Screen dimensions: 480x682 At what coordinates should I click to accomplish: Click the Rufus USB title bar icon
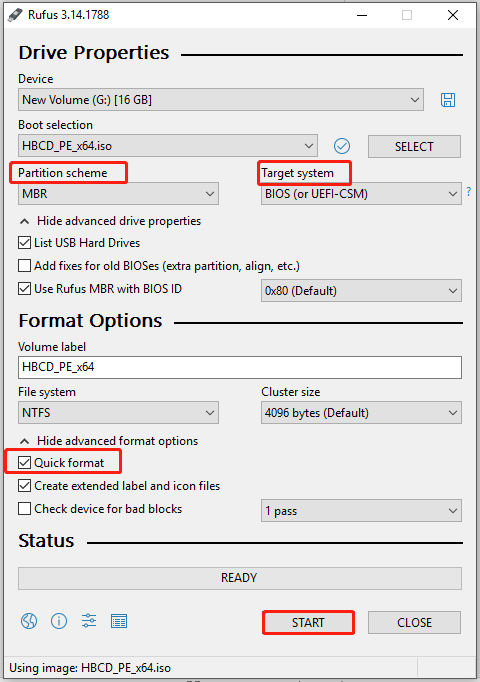pos(15,15)
